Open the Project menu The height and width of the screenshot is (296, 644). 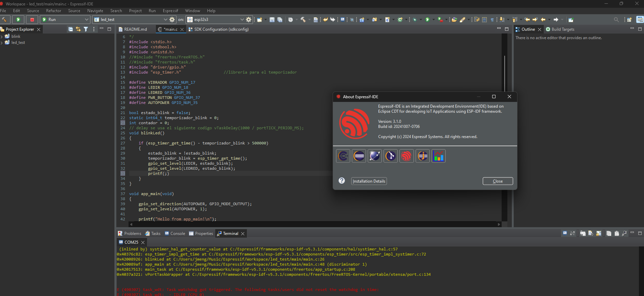coord(135,11)
